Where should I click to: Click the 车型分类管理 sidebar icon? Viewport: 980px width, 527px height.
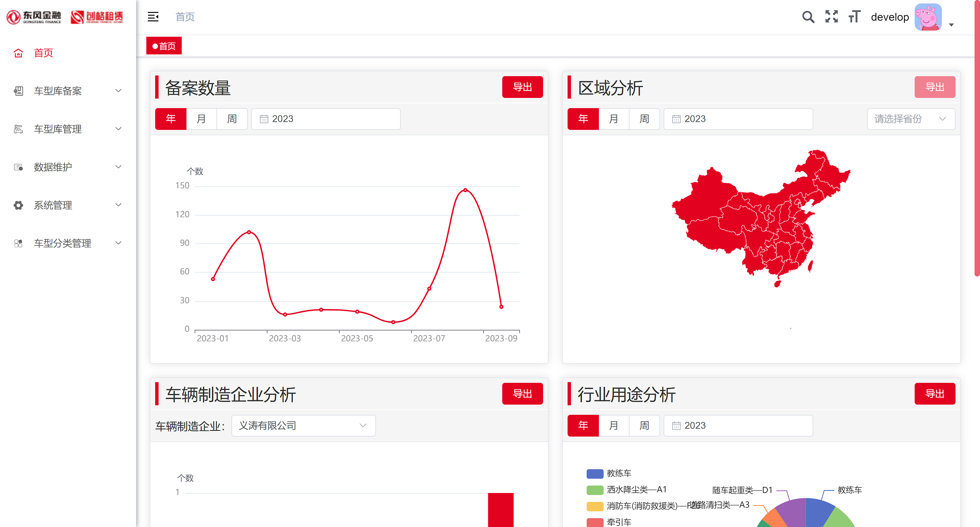click(x=18, y=243)
